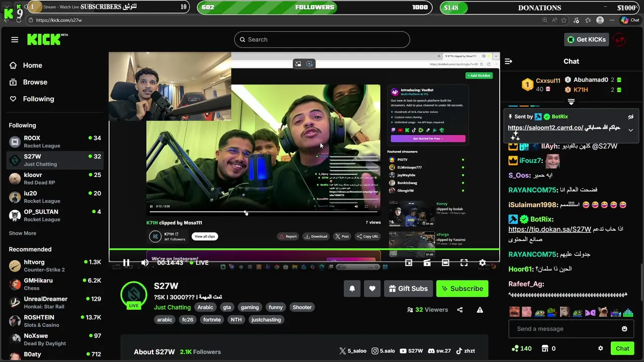Subscribe to S27W channel
Screen dimensions: 644x362
coord(462,289)
